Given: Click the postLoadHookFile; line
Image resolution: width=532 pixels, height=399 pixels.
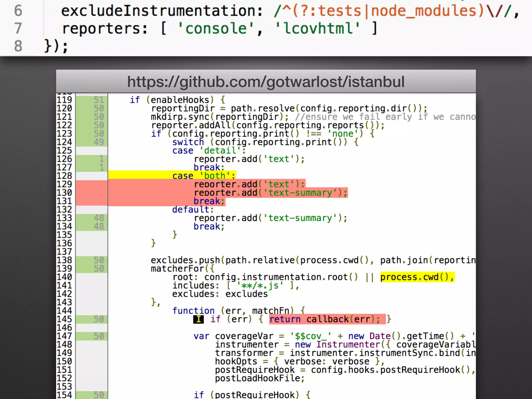Looking at the screenshot, I should click(260, 378).
